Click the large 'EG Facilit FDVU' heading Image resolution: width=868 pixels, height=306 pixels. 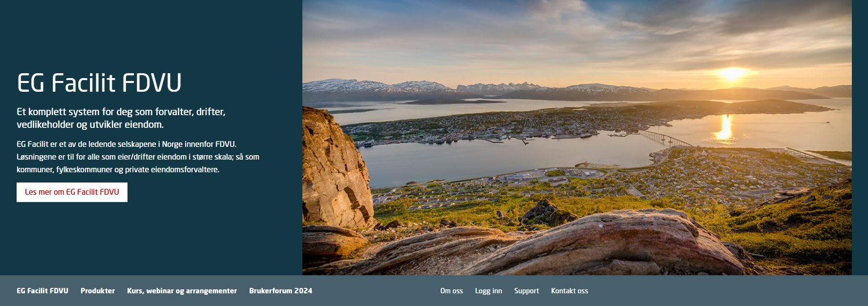click(x=99, y=83)
